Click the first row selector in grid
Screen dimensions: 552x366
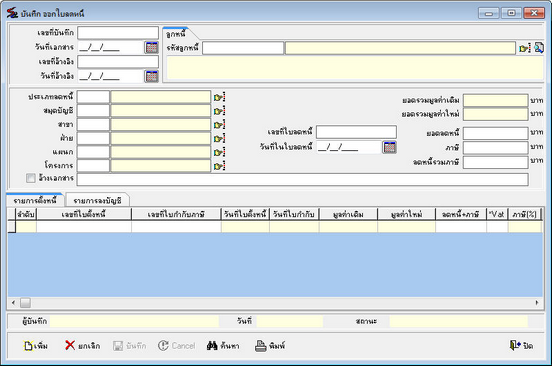coord(12,227)
